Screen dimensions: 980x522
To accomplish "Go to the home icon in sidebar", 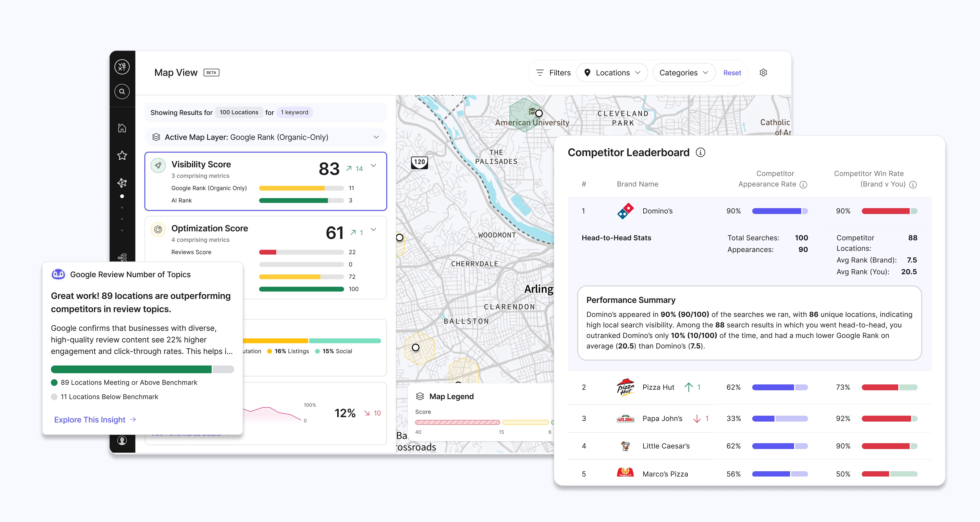I will 122,128.
